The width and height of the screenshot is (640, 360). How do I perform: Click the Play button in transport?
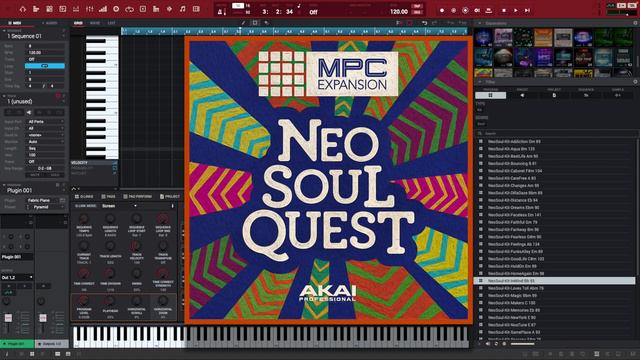click(516, 10)
